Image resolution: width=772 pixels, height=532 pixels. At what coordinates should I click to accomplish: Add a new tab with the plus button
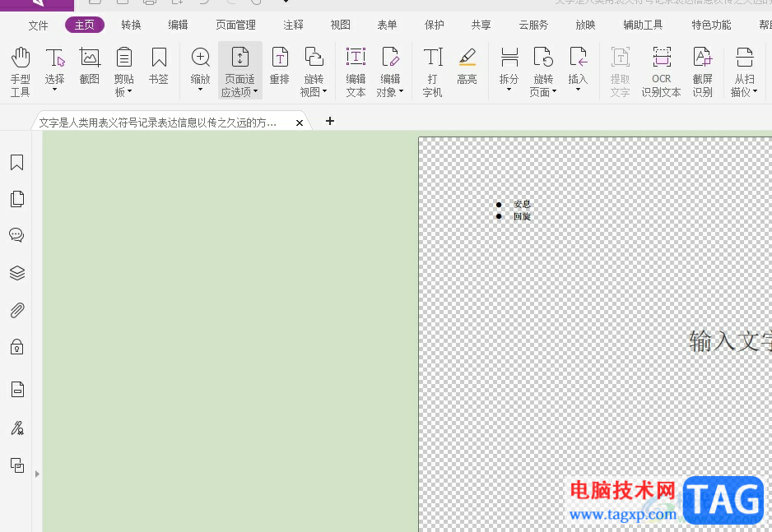pos(330,121)
